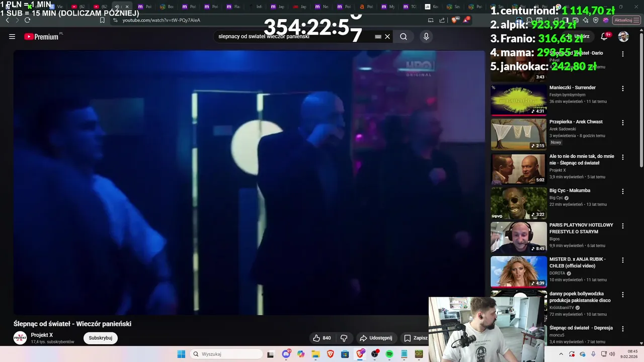Viewport: 644px width, 362px height.
Task: Start voice search with microphone
Action: pyautogui.click(x=426, y=37)
